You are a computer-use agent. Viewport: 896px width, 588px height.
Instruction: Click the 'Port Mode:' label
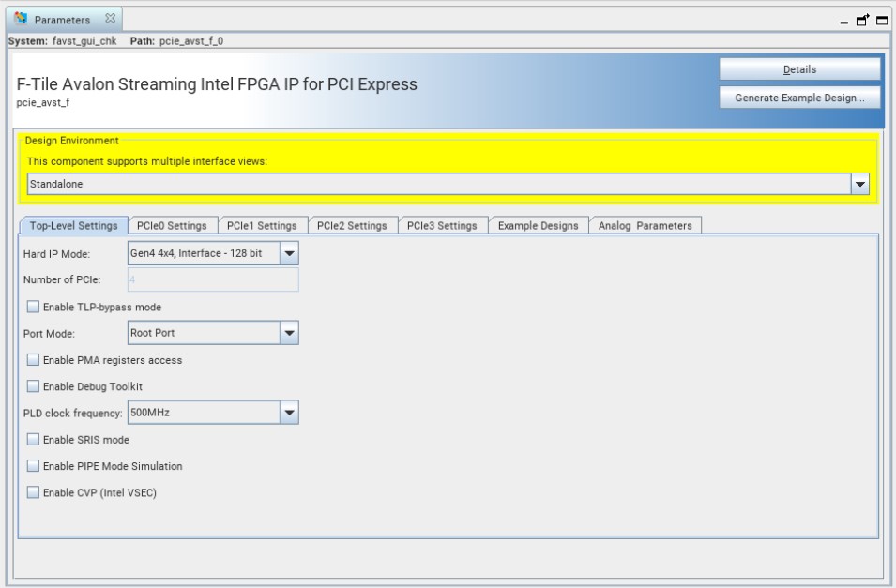click(x=49, y=333)
